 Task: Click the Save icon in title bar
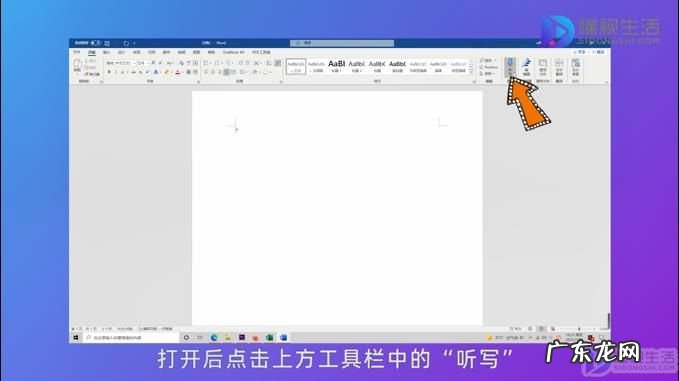107,43
